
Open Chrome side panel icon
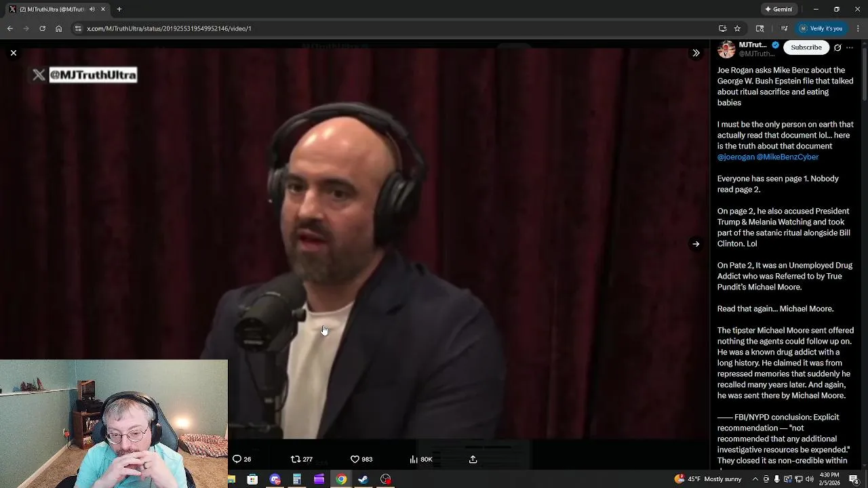tap(760, 28)
